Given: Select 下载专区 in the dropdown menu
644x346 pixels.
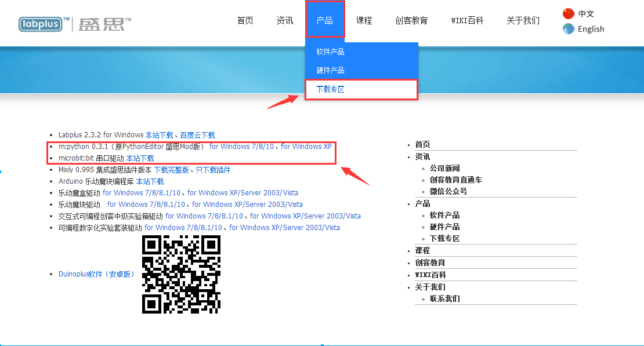Looking at the screenshot, I should 361,89.
